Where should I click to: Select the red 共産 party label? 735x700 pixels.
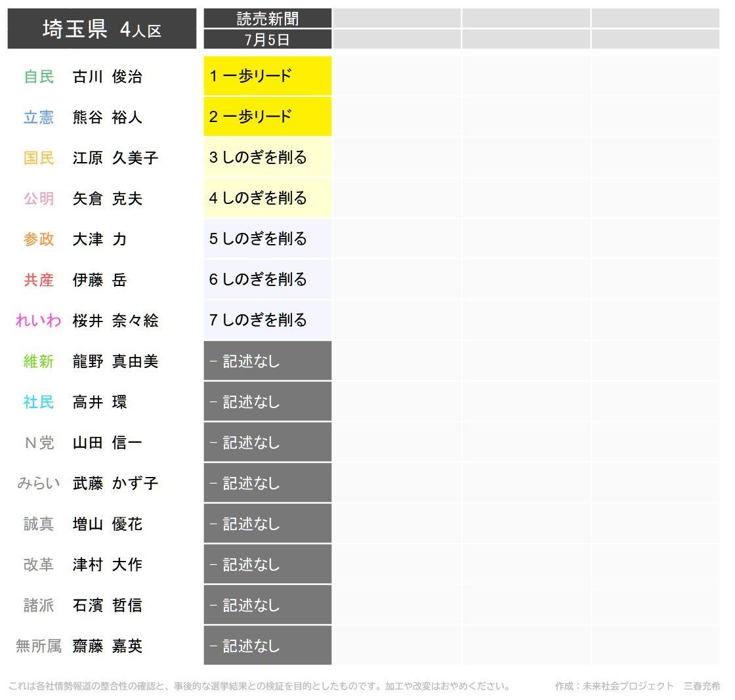(x=39, y=280)
